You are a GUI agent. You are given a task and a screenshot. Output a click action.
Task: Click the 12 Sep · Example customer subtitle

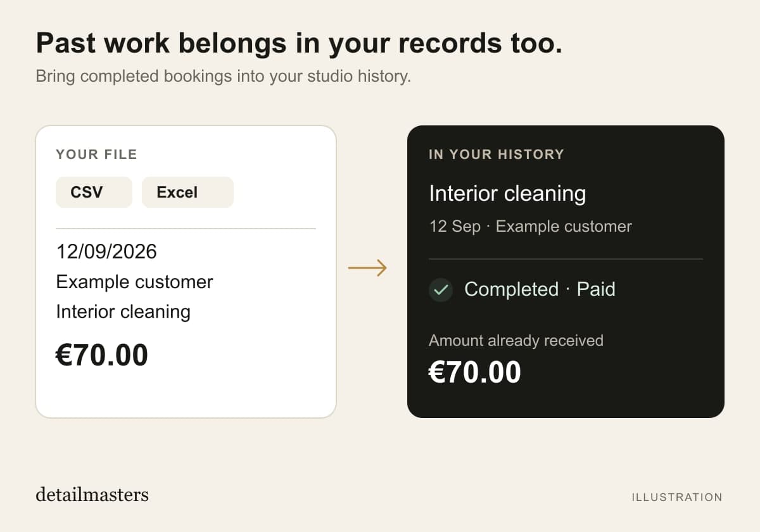530,226
